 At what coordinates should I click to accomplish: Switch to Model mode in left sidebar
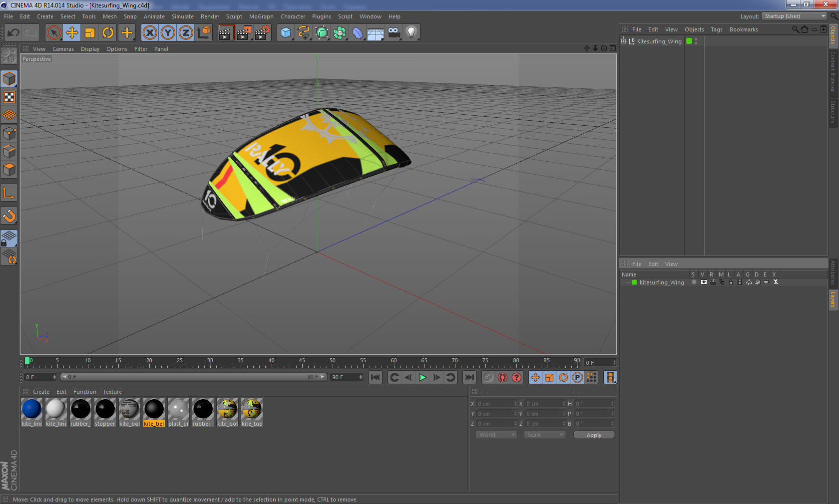click(x=9, y=79)
